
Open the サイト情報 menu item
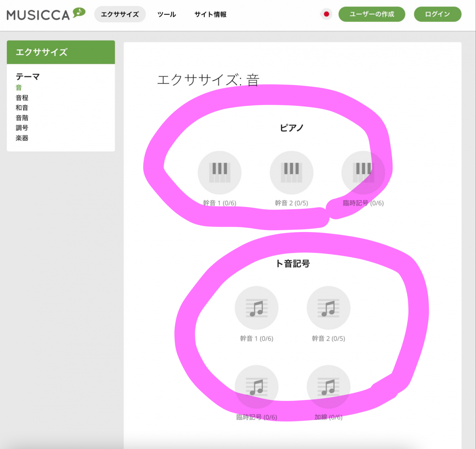point(210,14)
